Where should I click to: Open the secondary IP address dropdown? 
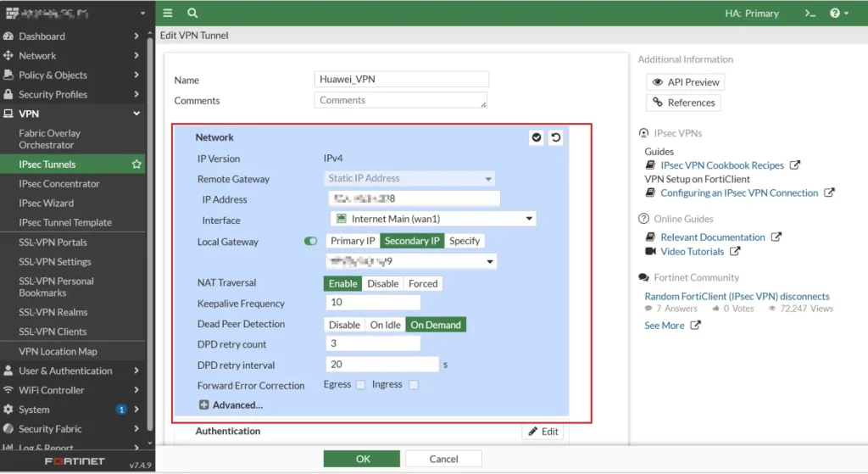411,261
